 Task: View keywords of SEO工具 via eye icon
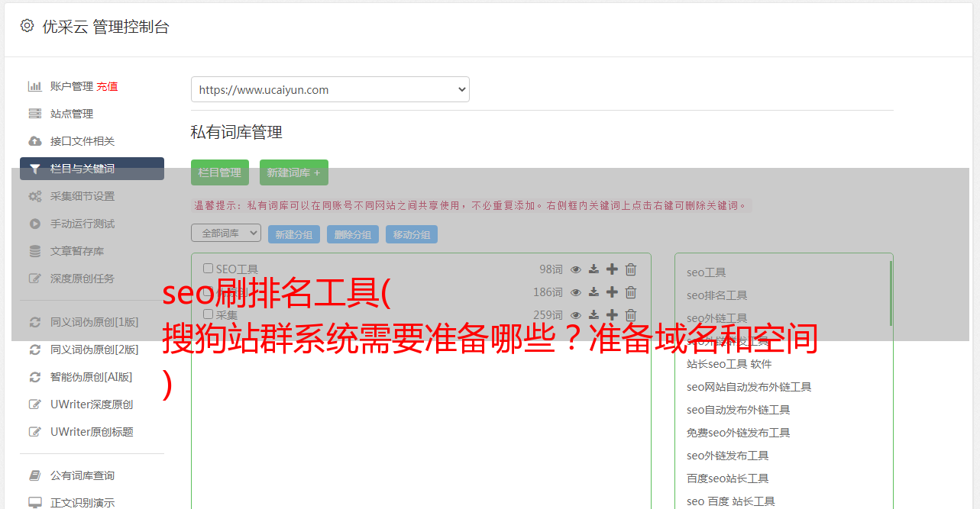pyautogui.click(x=576, y=269)
